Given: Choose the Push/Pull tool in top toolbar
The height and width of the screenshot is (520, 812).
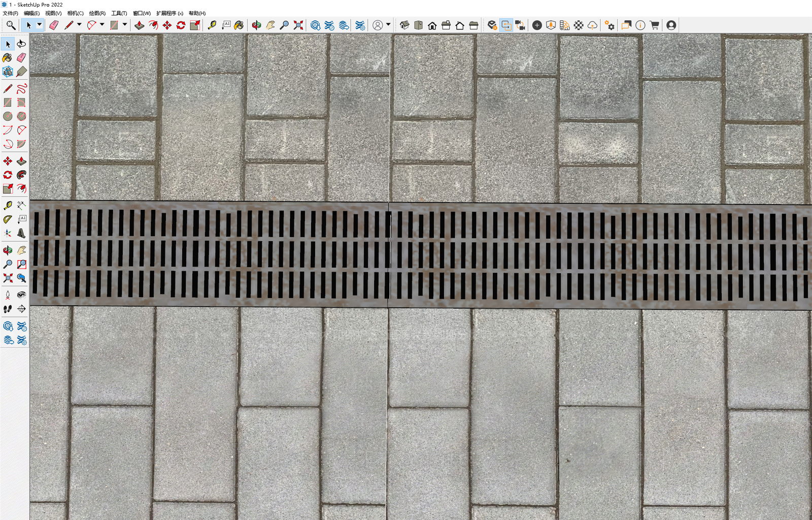Looking at the screenshot, I should pos(139,25).
